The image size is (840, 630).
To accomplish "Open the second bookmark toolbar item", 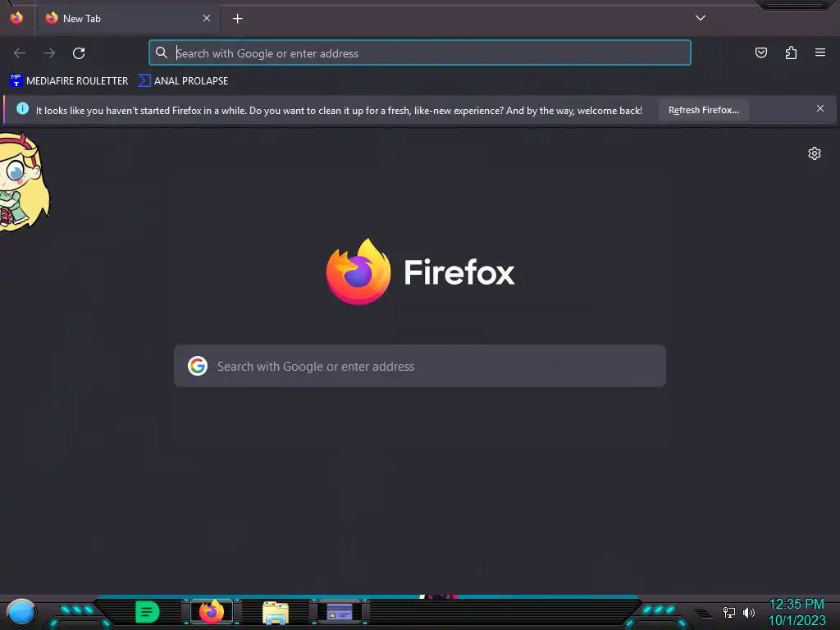I will click(183, 81).
